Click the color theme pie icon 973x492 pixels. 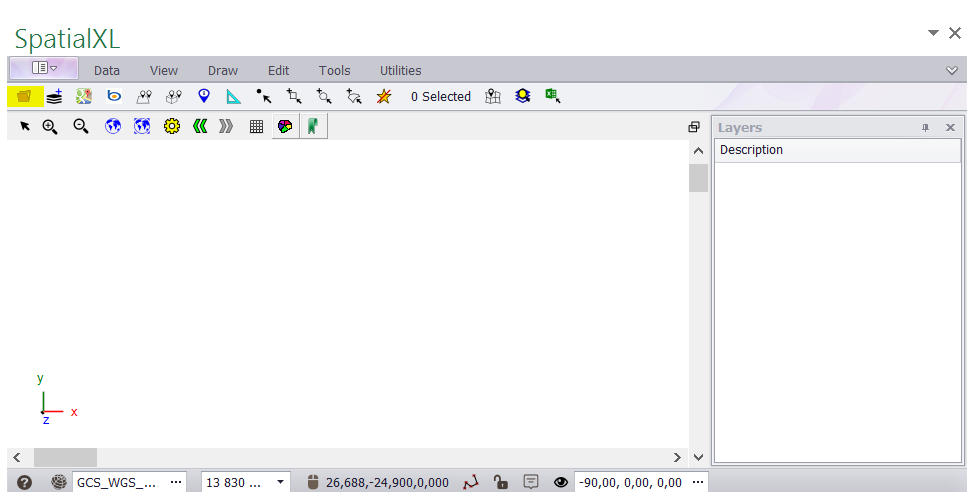pos(285,127)
